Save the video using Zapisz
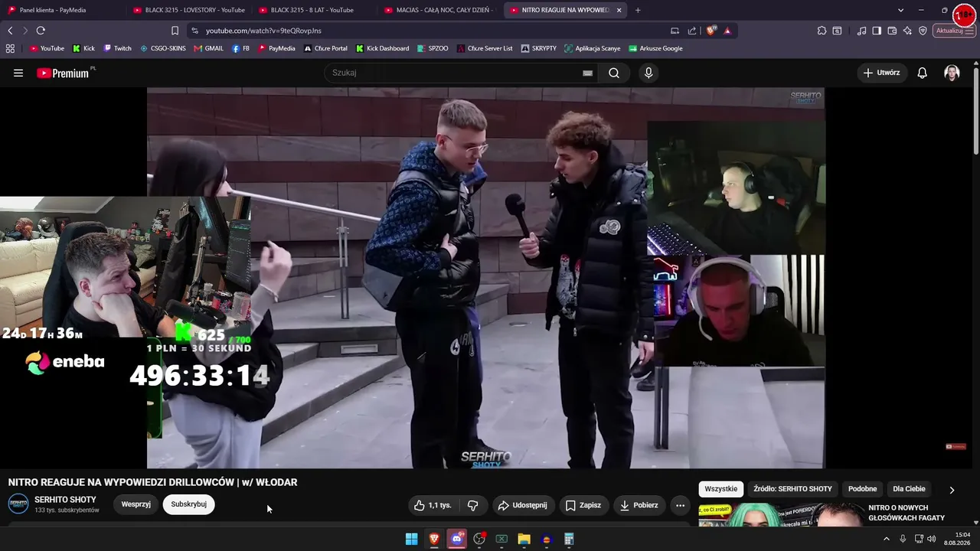 click(x=583, y=505)
